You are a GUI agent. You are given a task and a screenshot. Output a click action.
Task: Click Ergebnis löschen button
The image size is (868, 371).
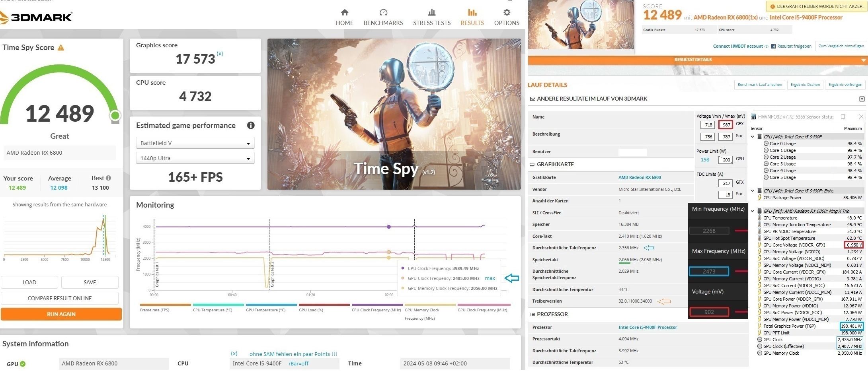805,85
